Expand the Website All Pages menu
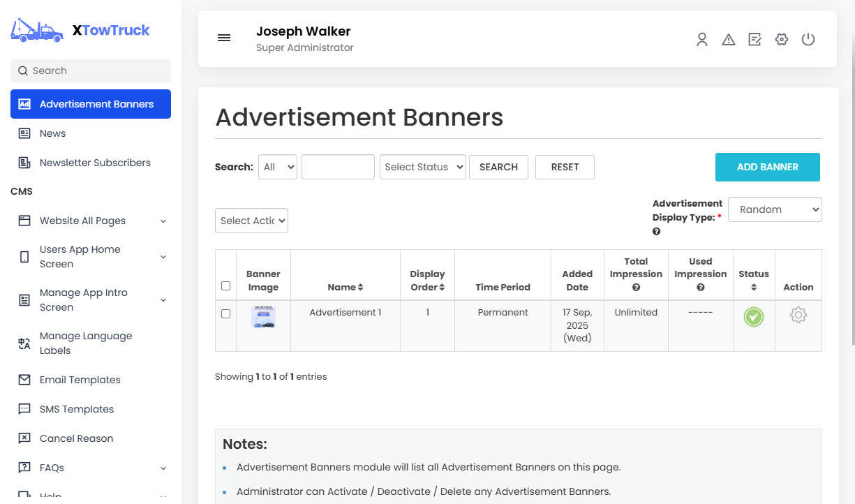The height and width of the screenshot is (504, 855). [x=163, y=221]
